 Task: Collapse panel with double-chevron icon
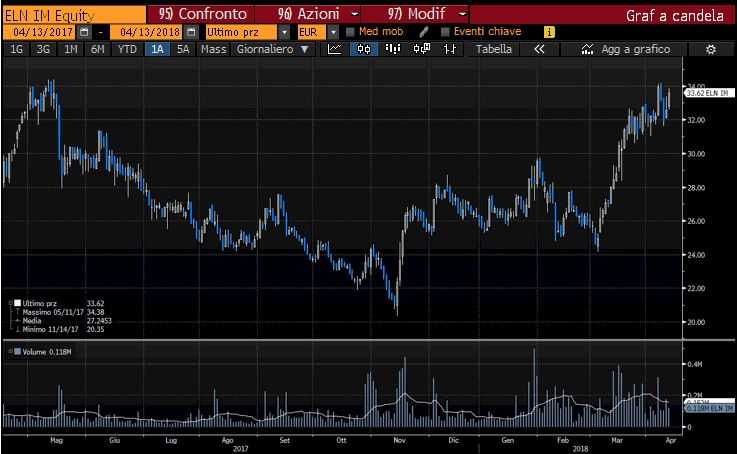tap(539, 49)
